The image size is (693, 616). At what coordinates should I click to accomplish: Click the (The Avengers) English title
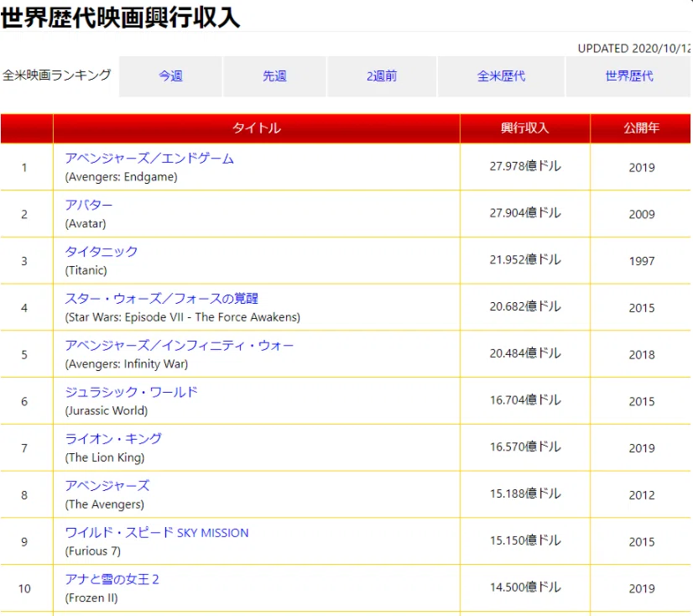point(105,504)
